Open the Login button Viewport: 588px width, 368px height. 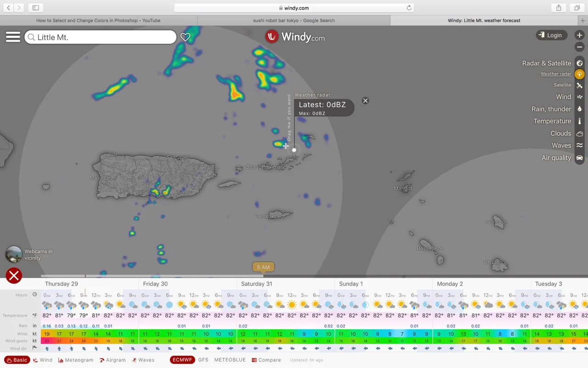(x=551, y=35)
